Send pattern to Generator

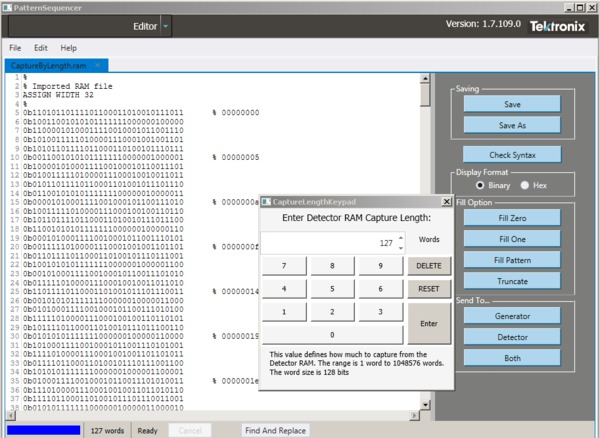click(x=511, y=315)
